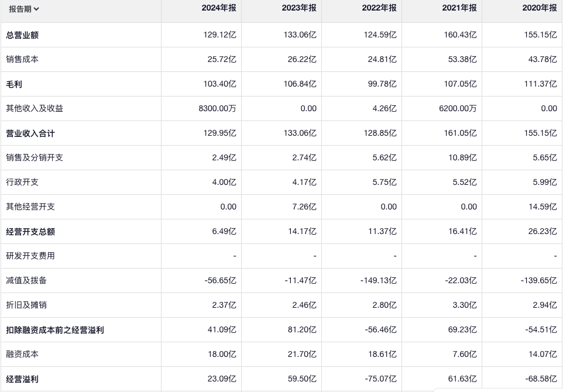The image size is (563, 392).
Task: Select the 折旧及摊销 row label
Action: (26, 305)
